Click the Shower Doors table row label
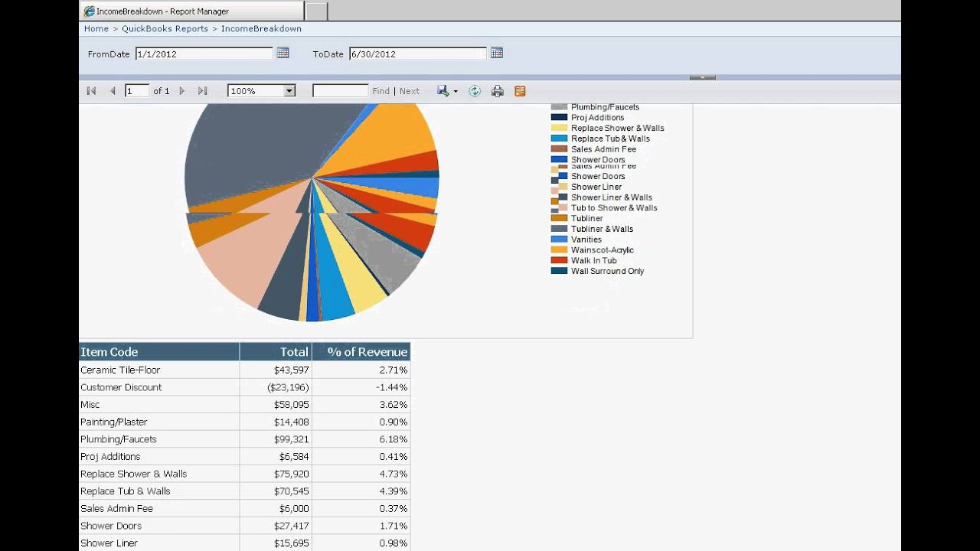Screen dimensions: 980x551 111,526
